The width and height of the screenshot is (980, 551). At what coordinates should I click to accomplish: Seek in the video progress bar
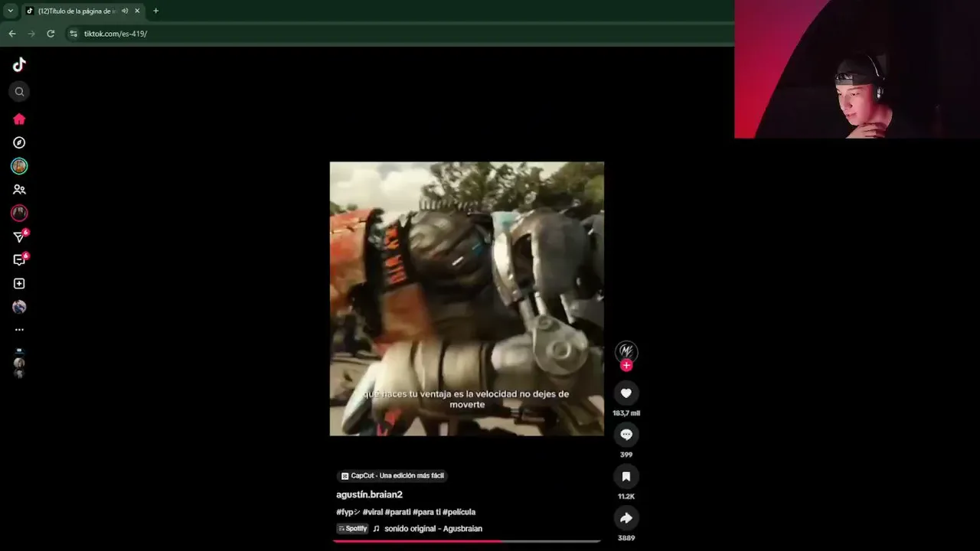tap(467, 541)
